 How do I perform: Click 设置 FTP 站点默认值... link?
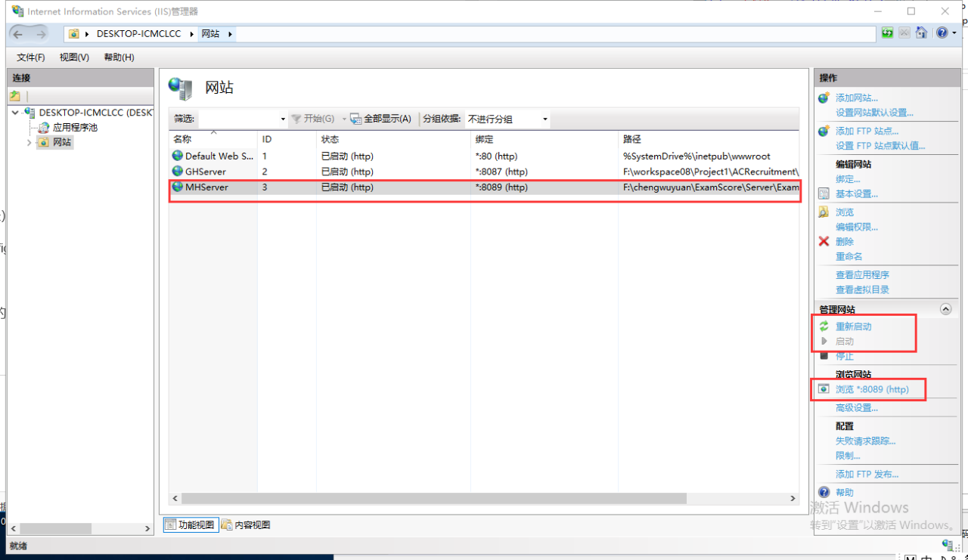pyautogui.click(x=880, y=146)
